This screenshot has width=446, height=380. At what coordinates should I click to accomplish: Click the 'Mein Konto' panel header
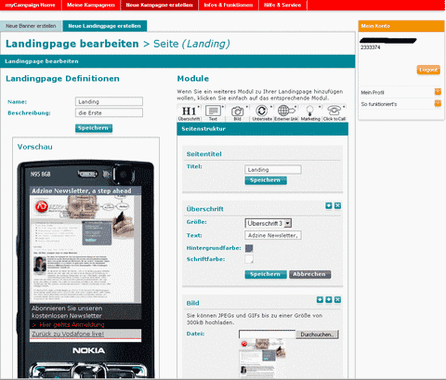click(x=401, y=26)
